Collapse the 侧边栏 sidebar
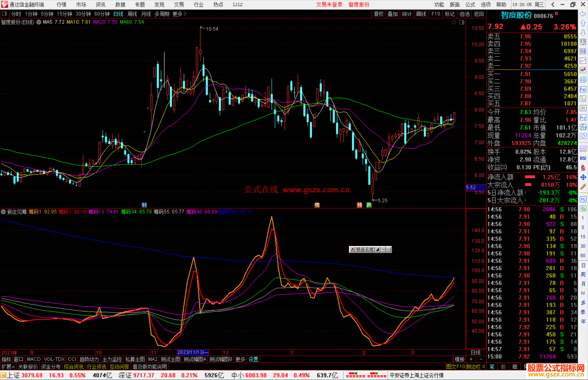This screenshot has height=380, width=588. coord(476,367)
